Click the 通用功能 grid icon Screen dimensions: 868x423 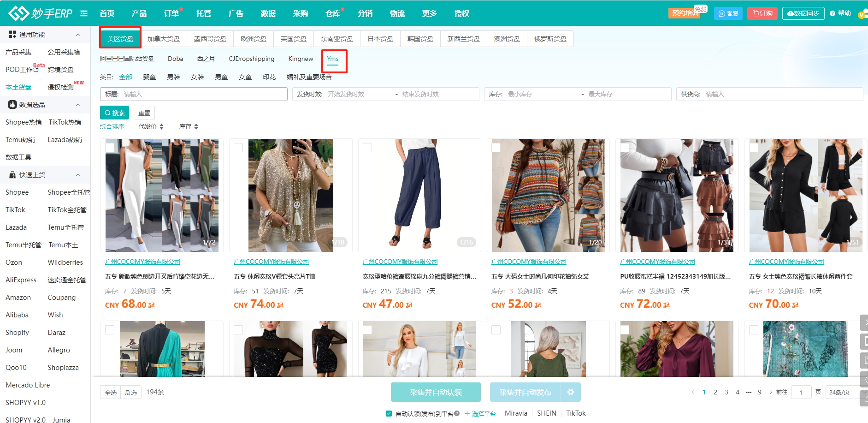click(x=12, y=35)
